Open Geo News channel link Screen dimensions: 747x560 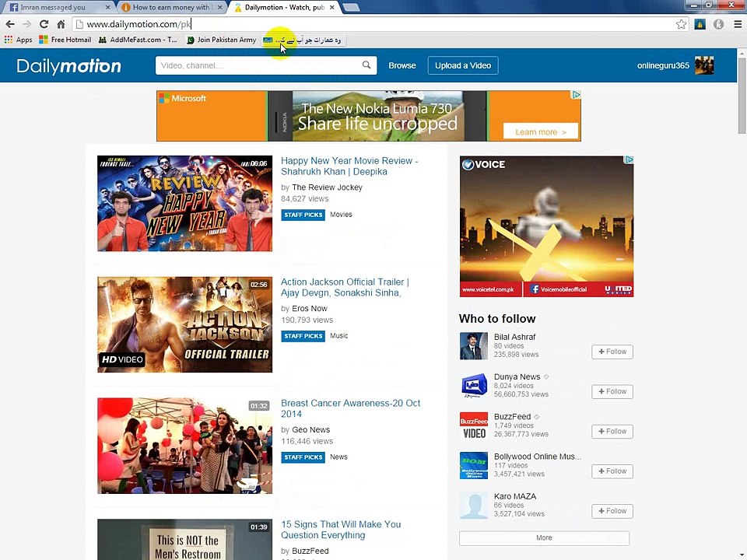[310, 429]
